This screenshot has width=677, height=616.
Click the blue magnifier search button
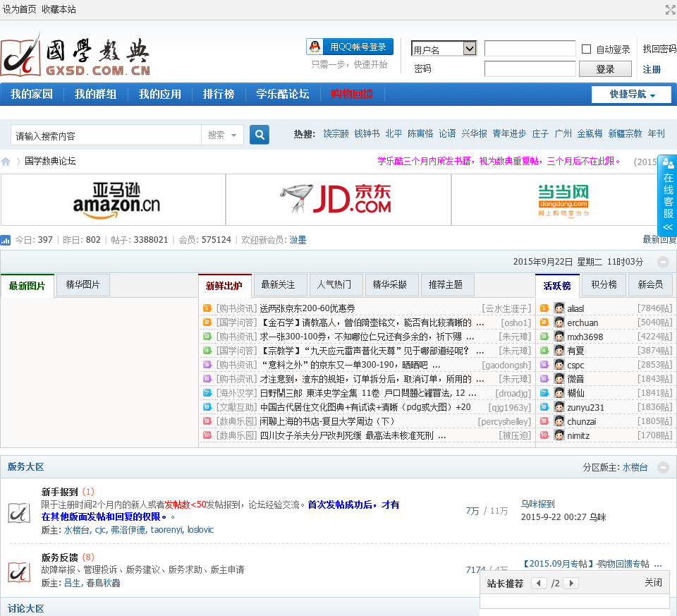260,135
